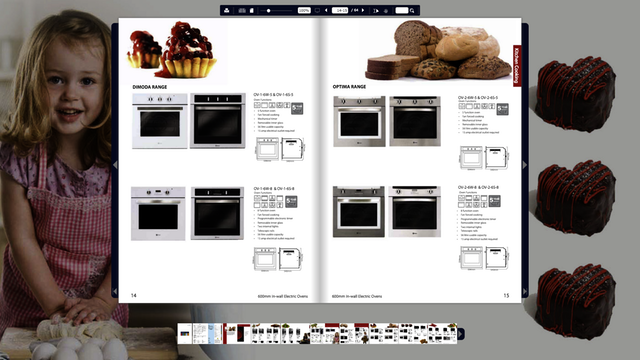Open the fourth thumbnail in the strip
This screenshot has height=360, width=640.
point(265,333)
